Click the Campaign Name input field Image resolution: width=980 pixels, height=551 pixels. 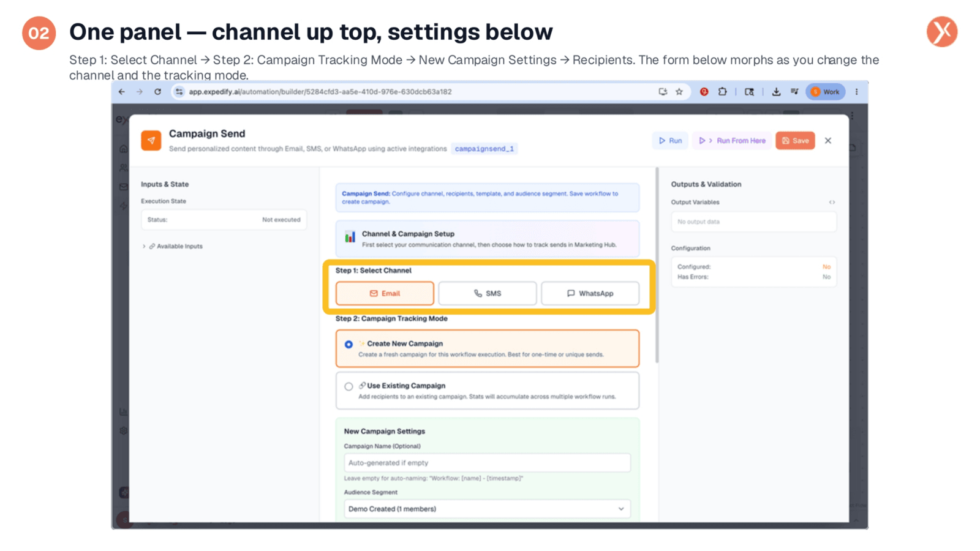pos(488,463)
